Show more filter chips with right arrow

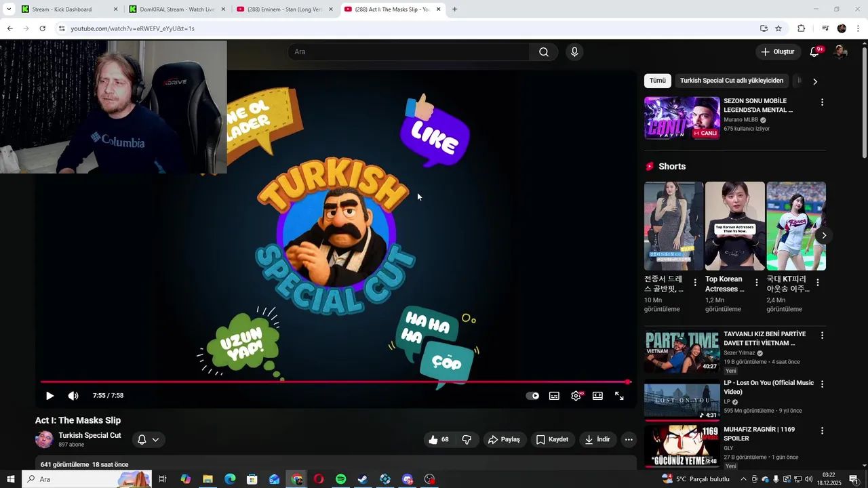[x=815, y=81]
